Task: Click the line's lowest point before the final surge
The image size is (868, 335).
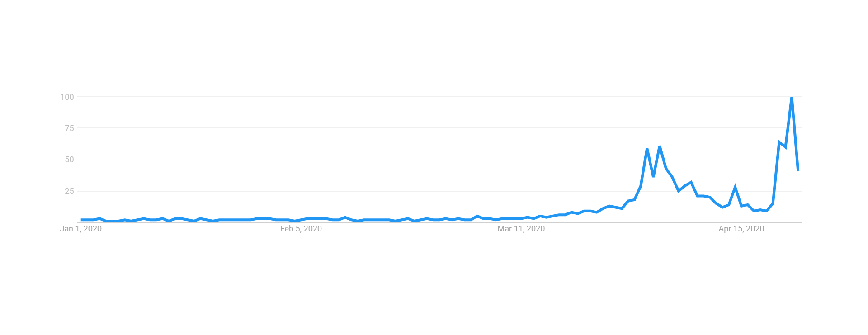Action: 767,211
